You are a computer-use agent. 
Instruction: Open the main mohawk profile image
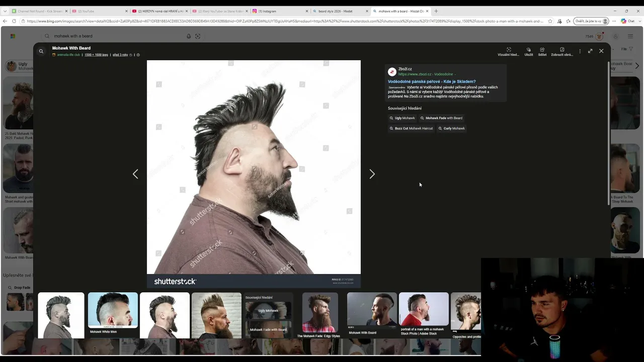[x=254, y=174]
